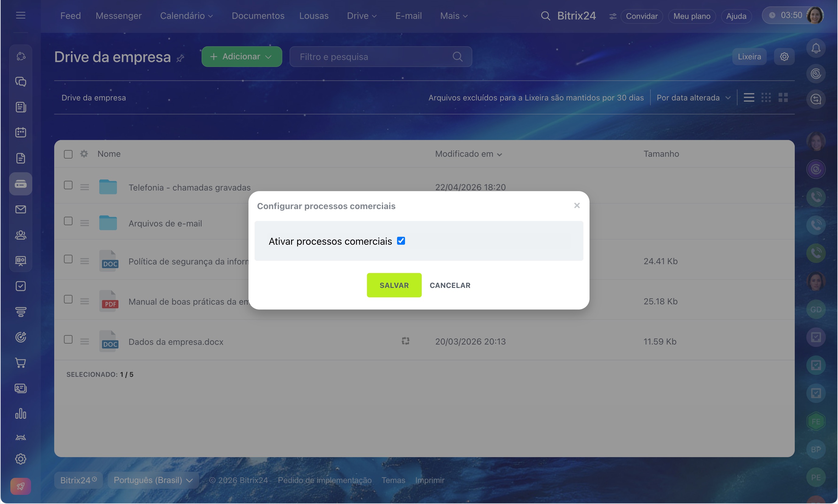The height and width of the screenshot is (504, 838).
Task: Expand the Adicionar dropdown button
Action: [x=241, y=56]
